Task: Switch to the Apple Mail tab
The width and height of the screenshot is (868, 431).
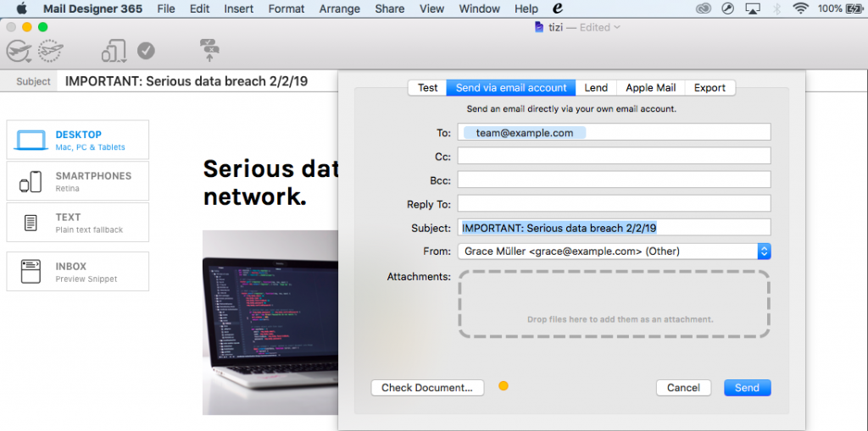Action: [650, 87]
